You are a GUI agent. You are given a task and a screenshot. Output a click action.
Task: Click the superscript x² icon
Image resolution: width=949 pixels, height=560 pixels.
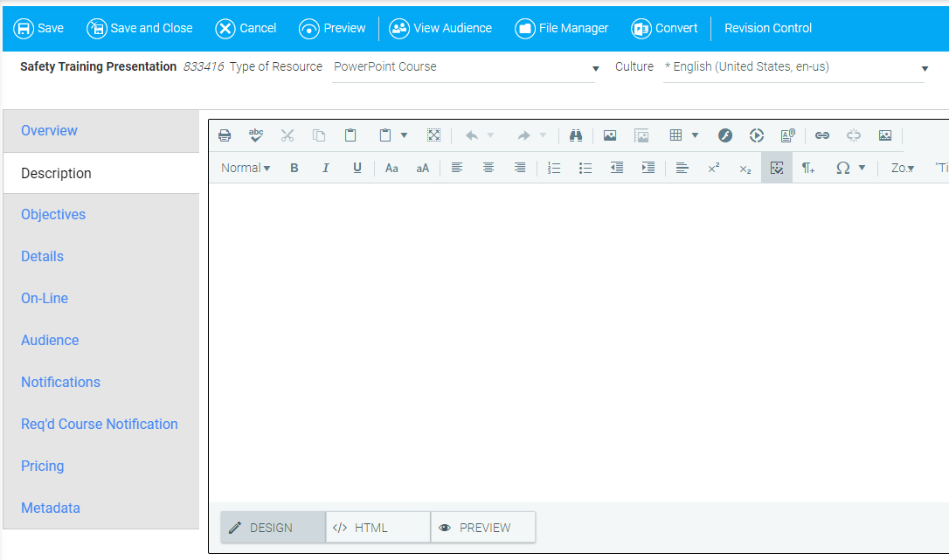[x=714, y=168]
